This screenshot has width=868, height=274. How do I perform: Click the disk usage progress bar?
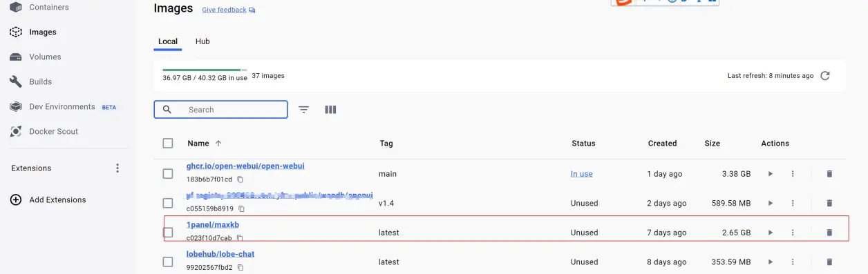[205, 70]
